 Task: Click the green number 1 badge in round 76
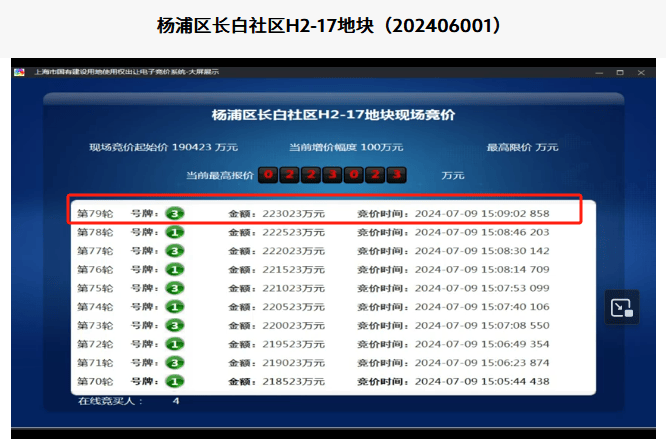(x=175, y=269)
